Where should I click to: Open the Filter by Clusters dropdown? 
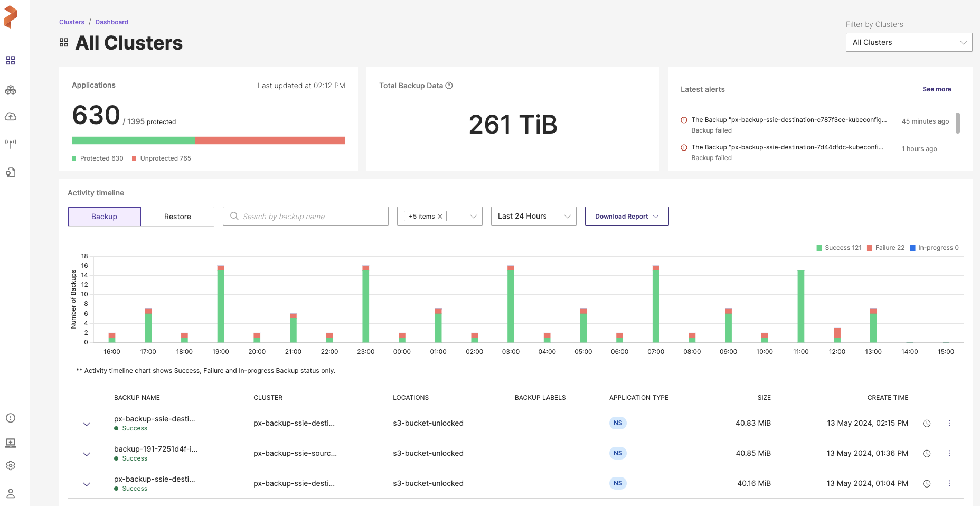pos(909,42)
